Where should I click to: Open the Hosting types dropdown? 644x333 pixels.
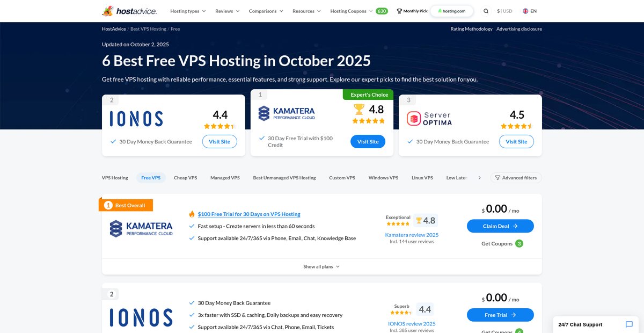(x=188, y=11)
